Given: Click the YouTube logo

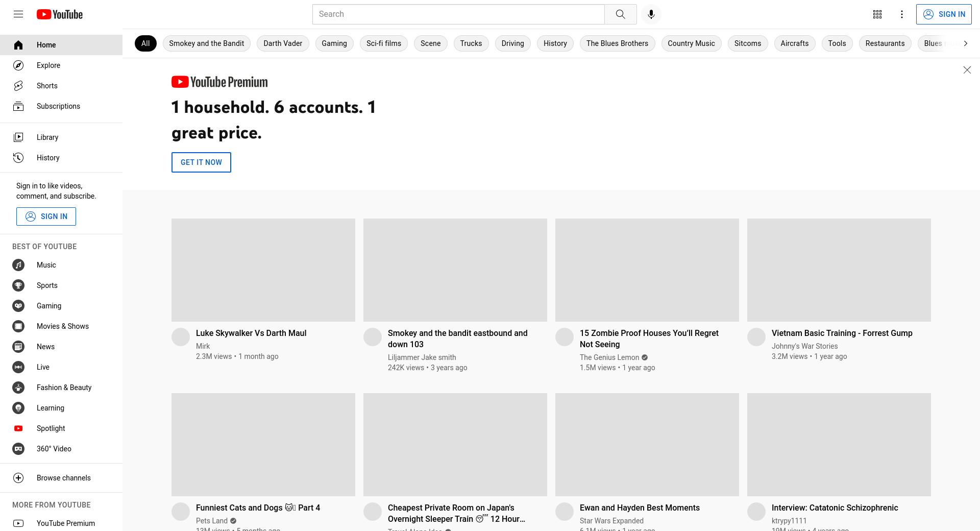Looking at the screenshot, I should click(x=60, y=14).
